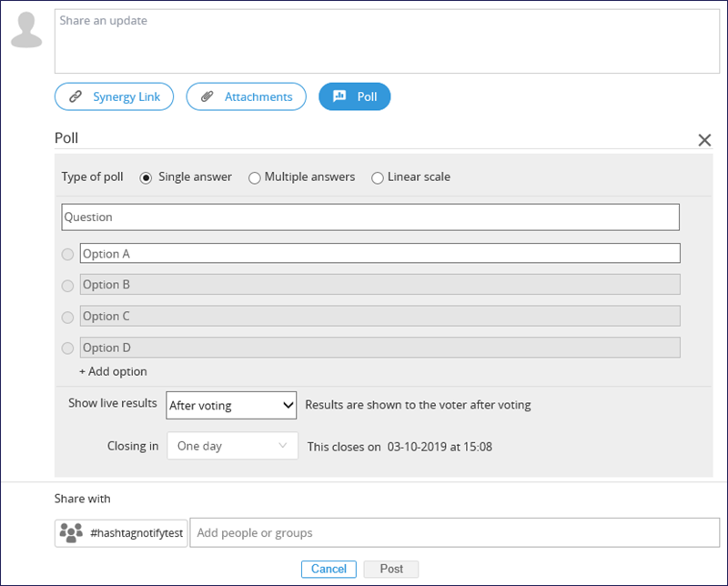Select Linear scale poll type
Screen dimensions: 728x586
pos(378,177)
